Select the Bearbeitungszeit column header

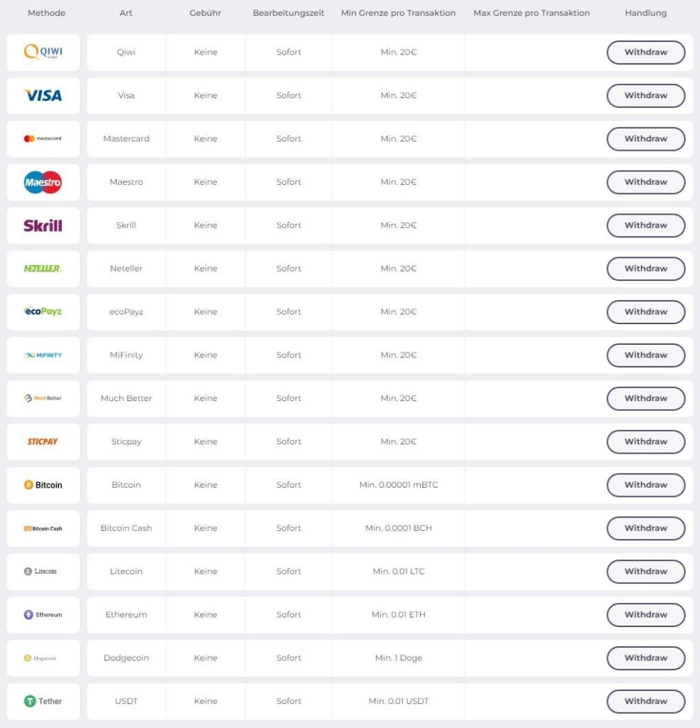click(x=289, y=13)
